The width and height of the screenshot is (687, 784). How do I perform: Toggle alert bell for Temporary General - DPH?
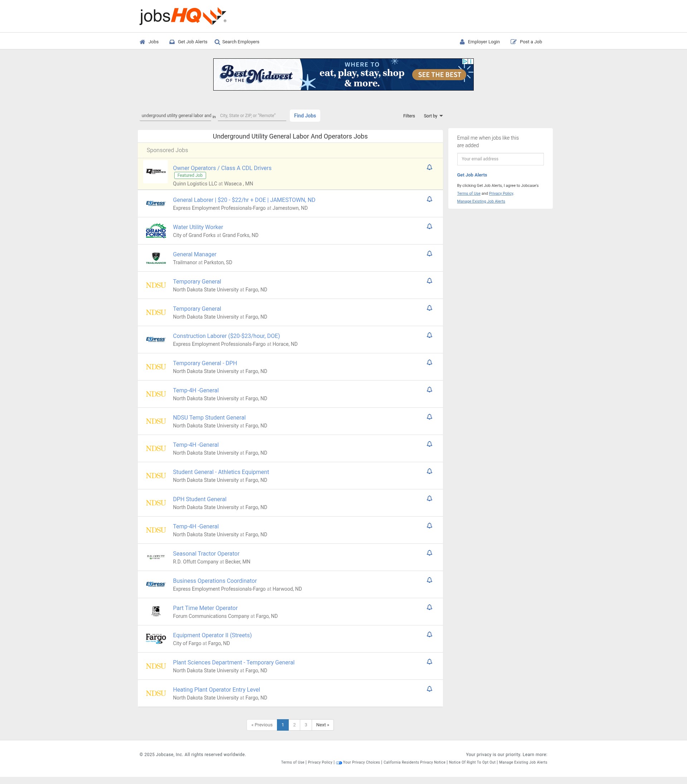coord(429,362)
